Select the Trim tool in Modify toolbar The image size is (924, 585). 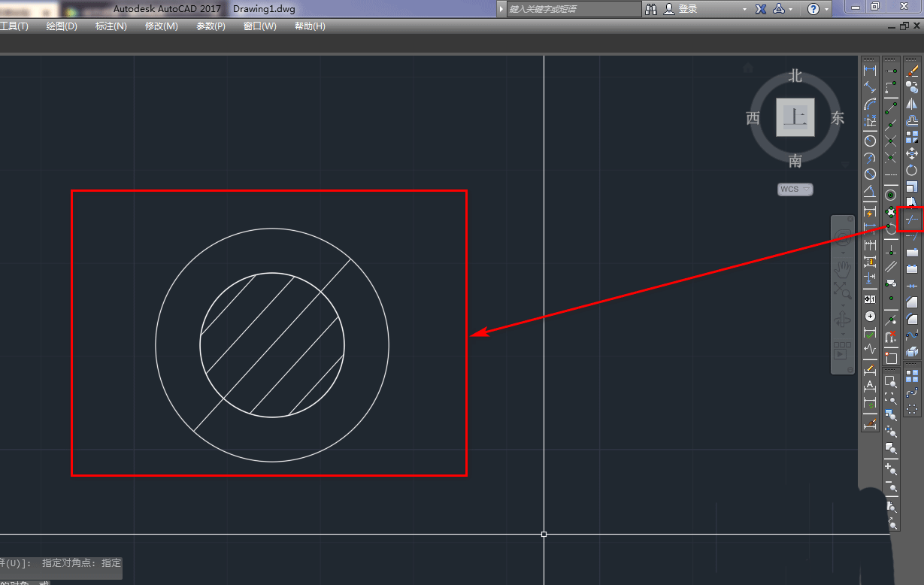click(912, 220)
